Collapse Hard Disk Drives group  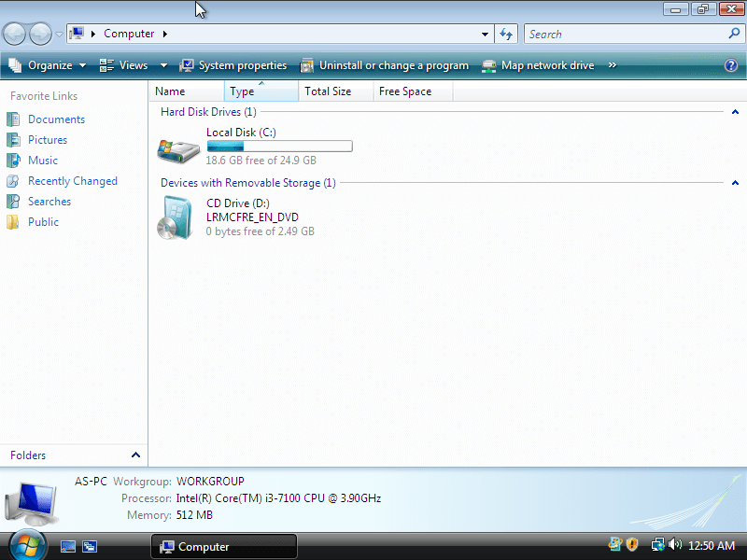(x=735, y=112)
